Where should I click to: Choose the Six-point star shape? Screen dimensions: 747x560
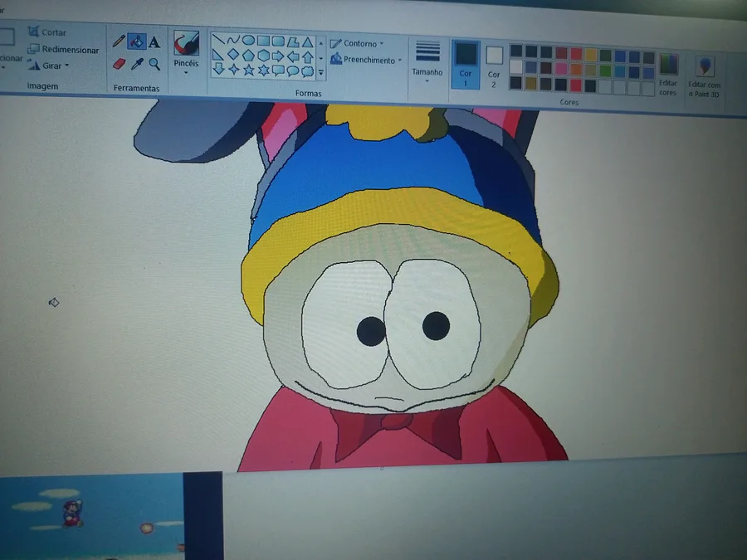263,71
